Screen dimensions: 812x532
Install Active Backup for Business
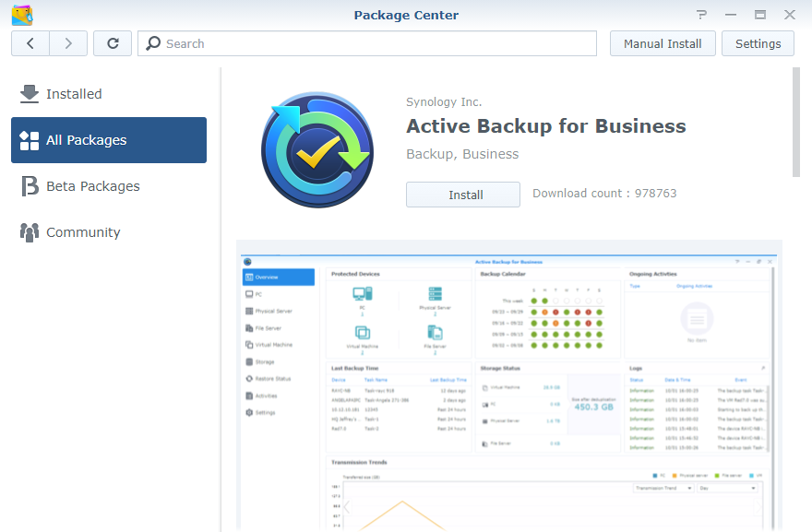(463, 195)
